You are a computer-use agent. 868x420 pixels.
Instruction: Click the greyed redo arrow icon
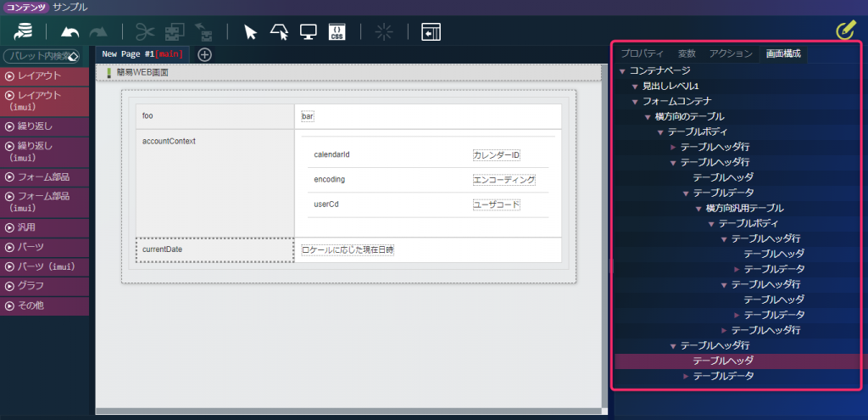[x=98, y=32]
